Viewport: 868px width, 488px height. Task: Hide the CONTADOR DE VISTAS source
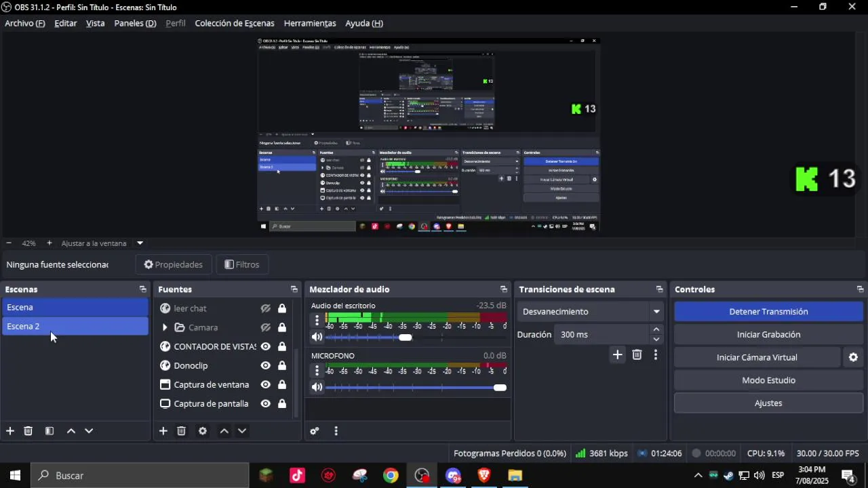(x=266, y=346)
